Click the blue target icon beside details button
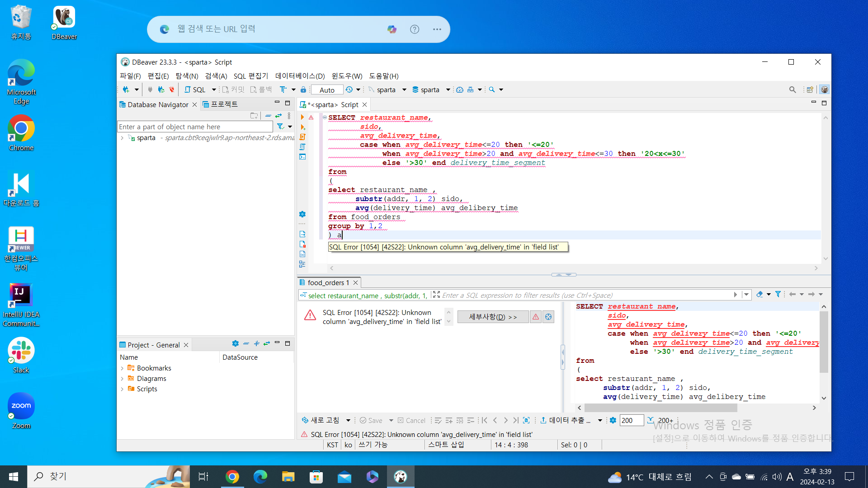868x488 pixels. tap(548, 317)
